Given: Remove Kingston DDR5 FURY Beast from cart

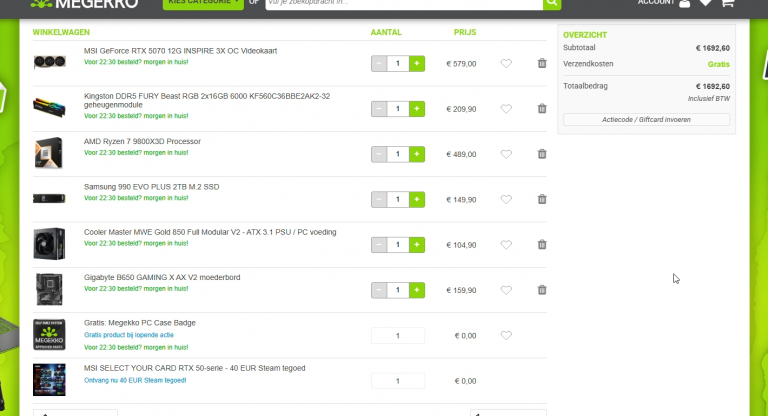Looking at the screenshot, I should (x=542, y=109).
